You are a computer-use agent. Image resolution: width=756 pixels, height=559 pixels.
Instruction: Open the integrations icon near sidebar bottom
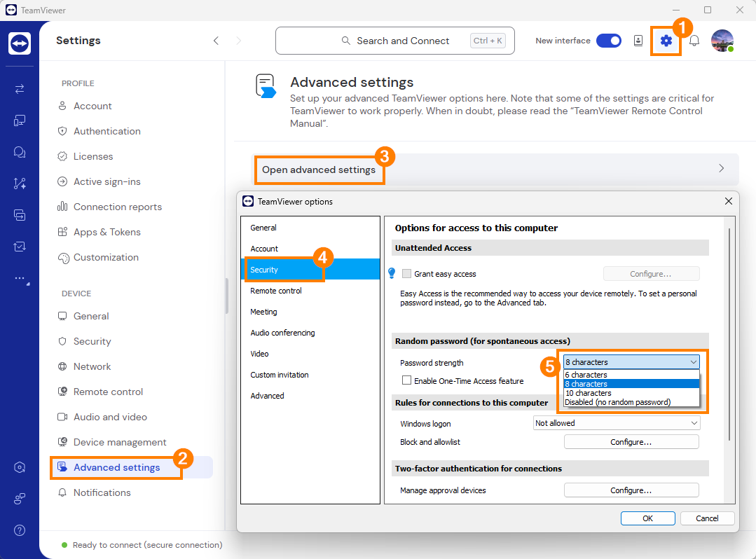coord(20,499)
